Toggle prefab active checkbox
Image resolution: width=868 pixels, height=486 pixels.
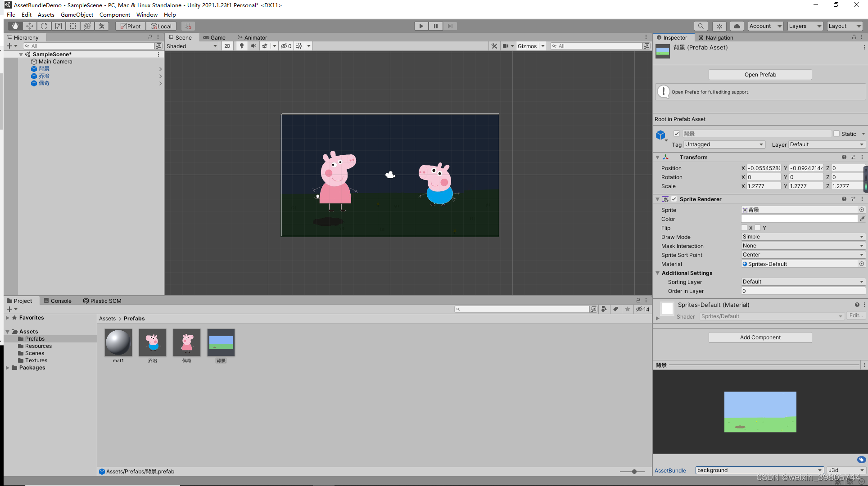coord(676,134)
